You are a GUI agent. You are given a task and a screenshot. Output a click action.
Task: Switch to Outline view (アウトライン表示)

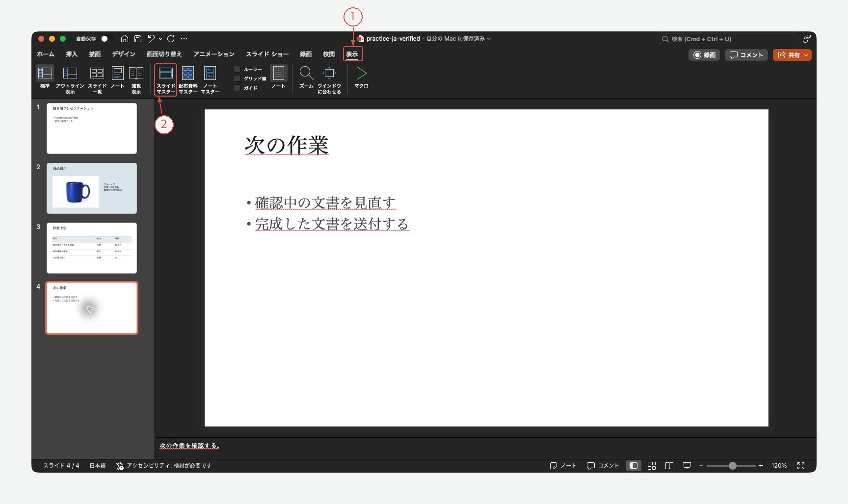pyautogui.click(x=70, y=80)
